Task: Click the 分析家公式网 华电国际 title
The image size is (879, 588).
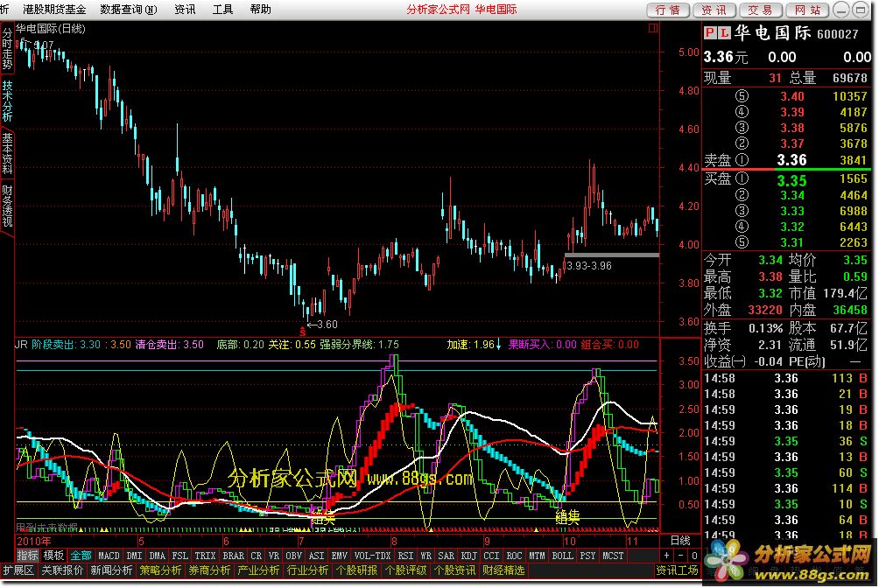Action: point(462,9)
